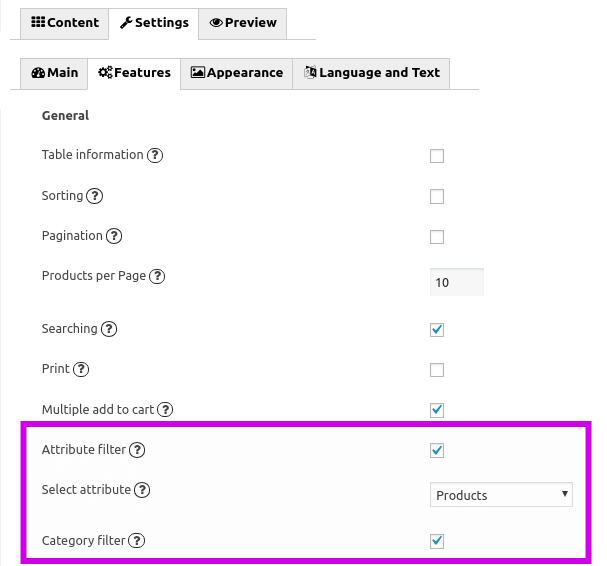
Task: Switch to the Appearance sub-tab
Action: pos(236,73)
